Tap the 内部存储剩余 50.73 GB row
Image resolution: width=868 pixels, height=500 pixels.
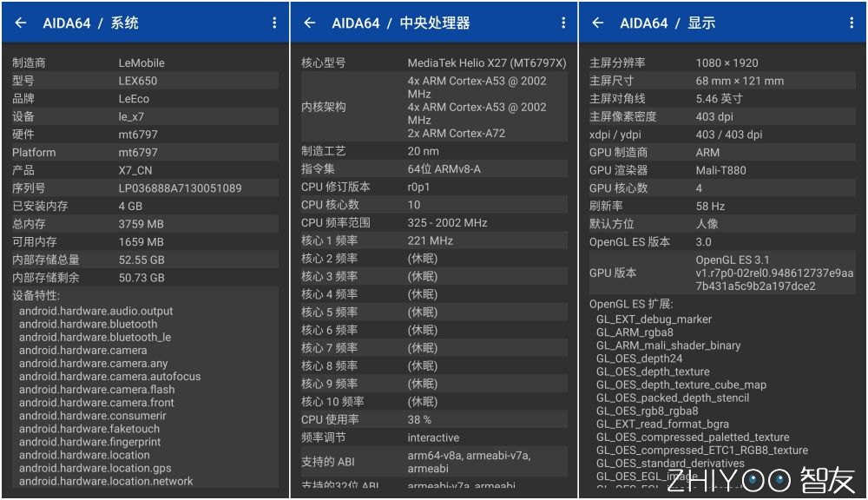click(x=145, y=278)
